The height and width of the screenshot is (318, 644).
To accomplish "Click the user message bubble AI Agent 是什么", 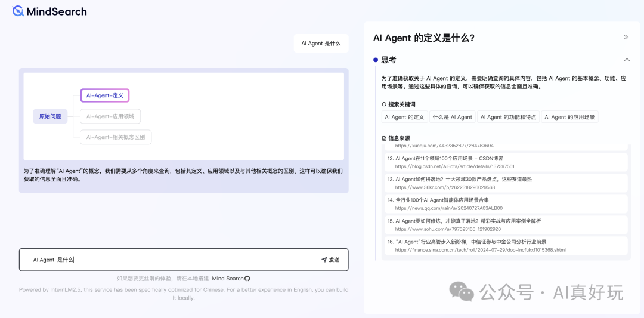I will pos(321,43).
